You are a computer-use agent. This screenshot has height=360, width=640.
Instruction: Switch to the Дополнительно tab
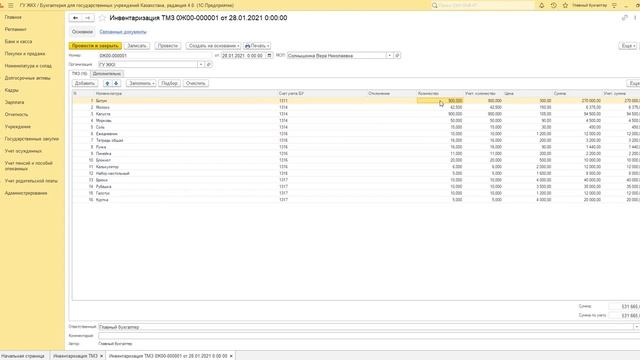click(107, 73)
